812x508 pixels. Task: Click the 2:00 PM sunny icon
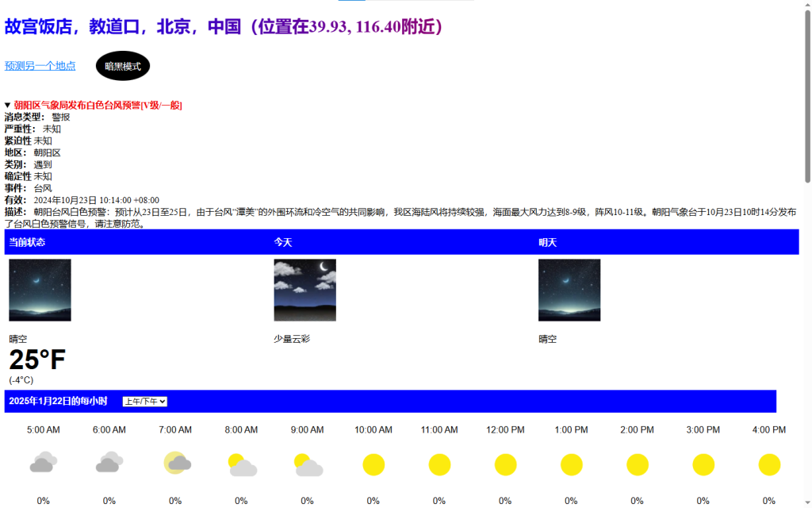[x=638, y=464]
